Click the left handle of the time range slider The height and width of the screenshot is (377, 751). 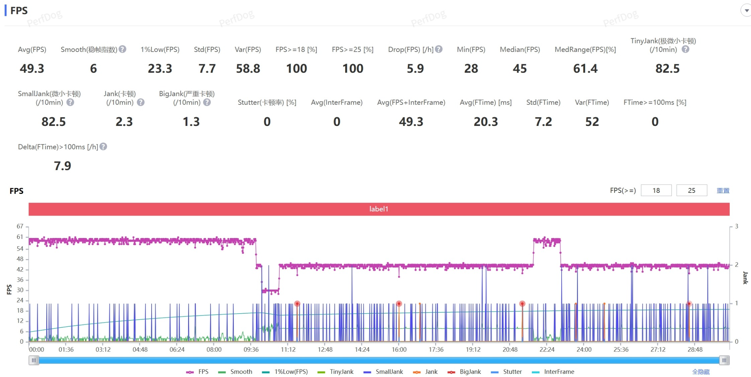pos(34,360)
